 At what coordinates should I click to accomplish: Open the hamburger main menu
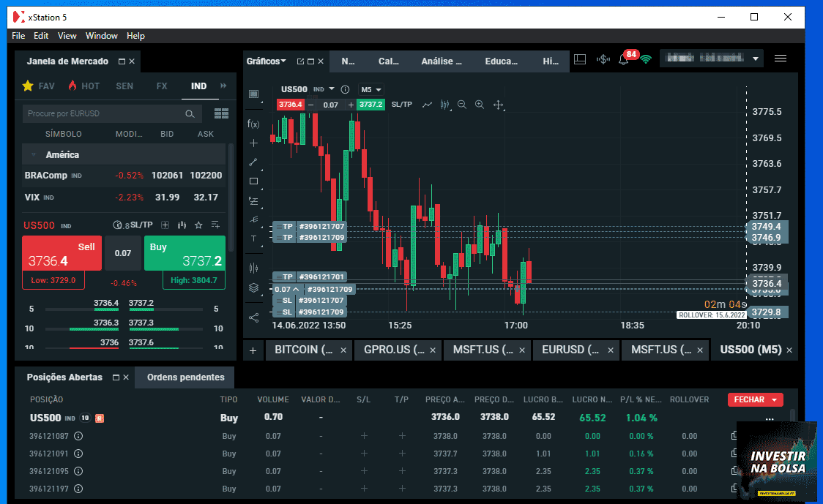pyautogui.click(x=781, y=59)
